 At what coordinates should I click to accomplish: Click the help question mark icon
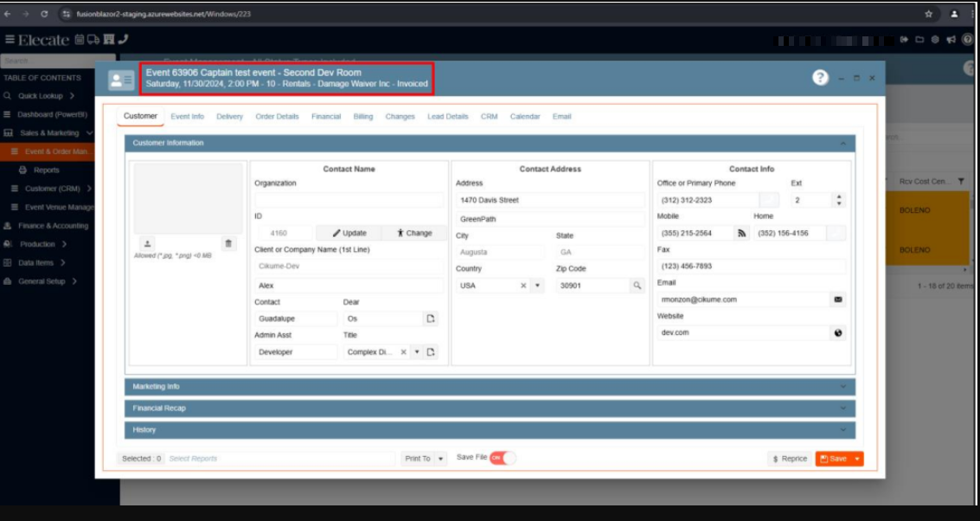coord(820,78)
